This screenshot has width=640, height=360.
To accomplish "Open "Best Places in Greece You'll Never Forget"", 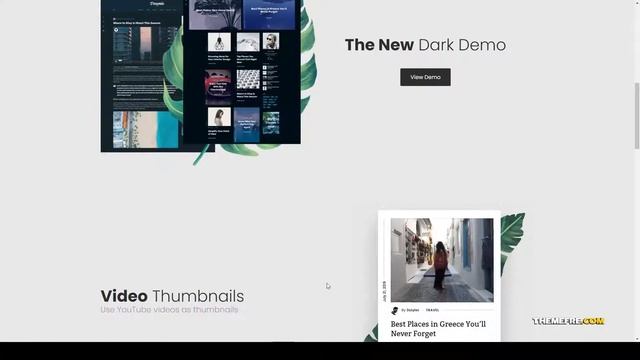I will click(438, 329).
